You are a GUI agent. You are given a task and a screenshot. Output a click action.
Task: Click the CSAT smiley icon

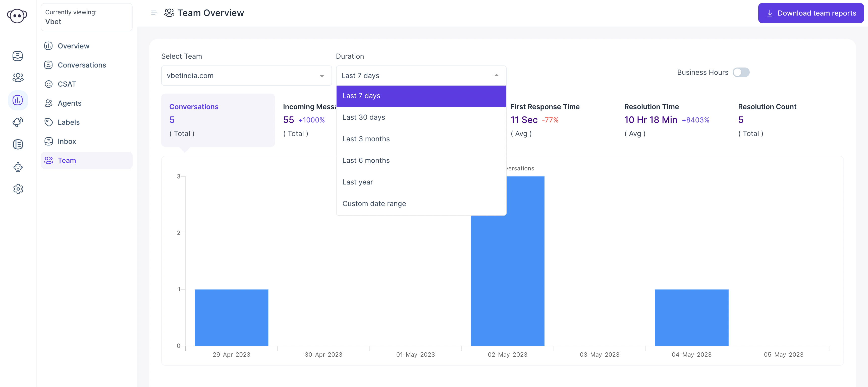click(48, 84)
